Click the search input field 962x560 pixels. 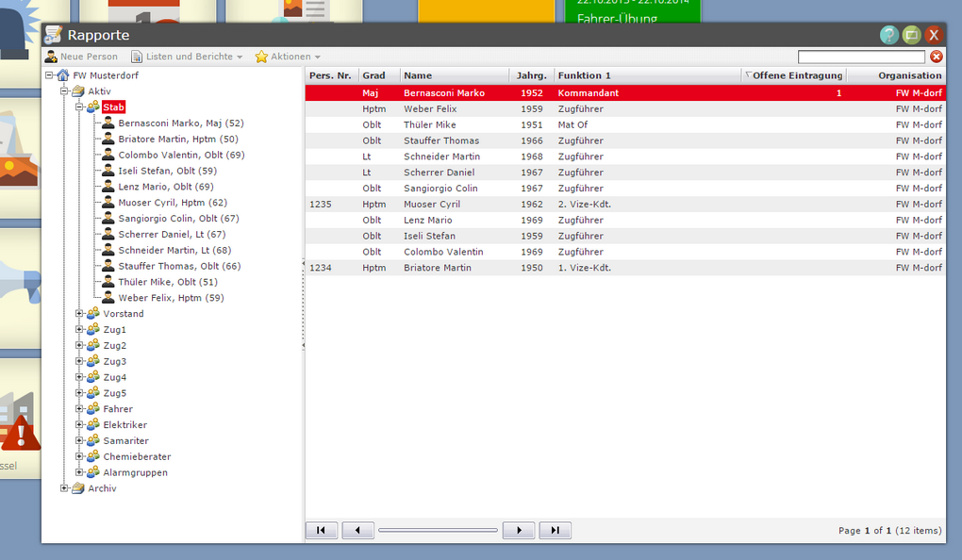coord(861,57)
